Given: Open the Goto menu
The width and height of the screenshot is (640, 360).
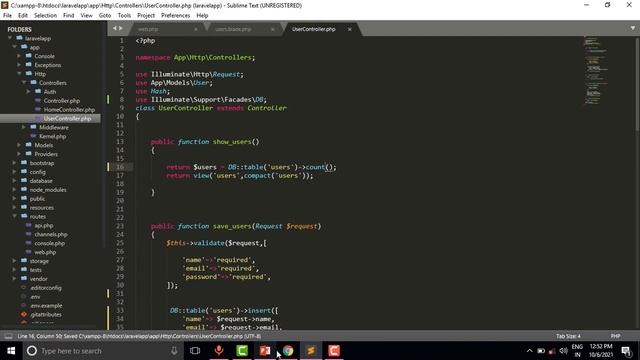Looking at the screenshot, I should (104, 16).
